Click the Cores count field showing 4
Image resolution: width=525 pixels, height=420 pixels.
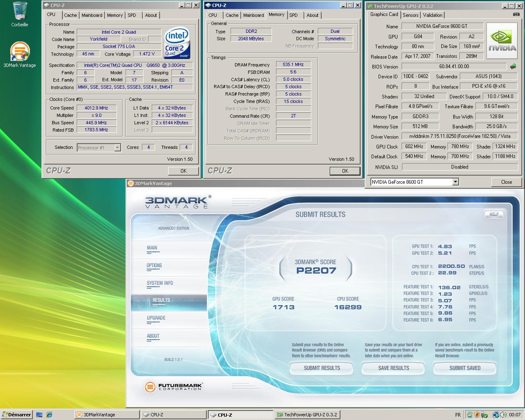(x=148, y=147)
